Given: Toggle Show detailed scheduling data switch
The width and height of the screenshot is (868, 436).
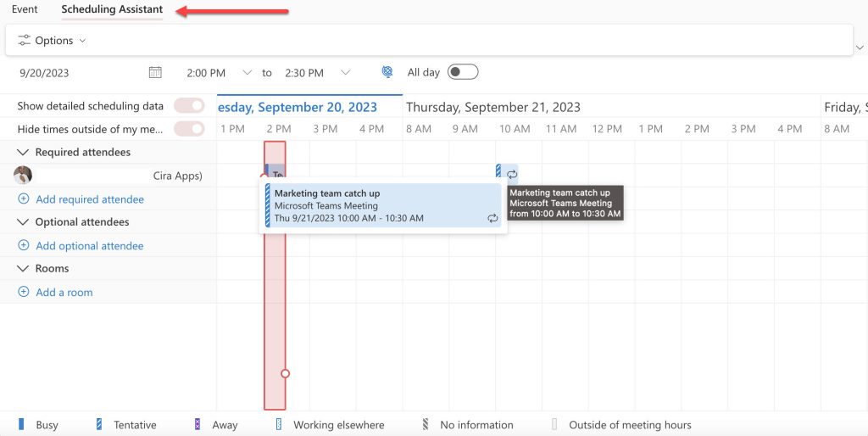Looking at the screenshot, I should pos(189,106).
